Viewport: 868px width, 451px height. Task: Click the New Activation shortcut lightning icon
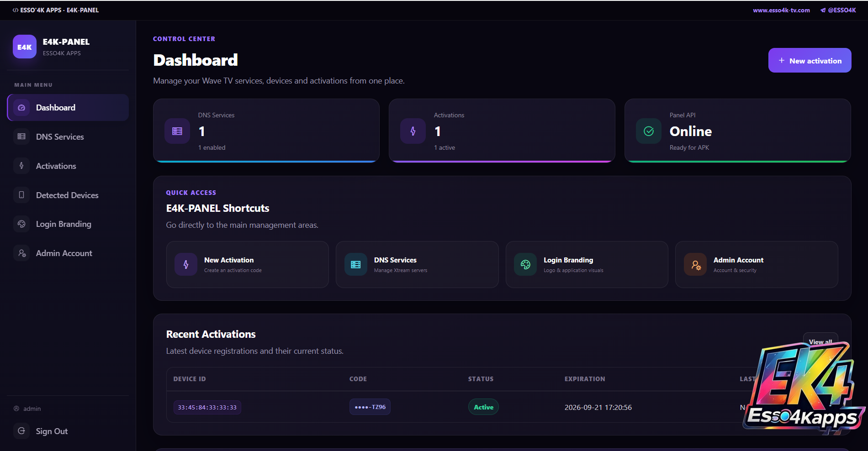[x=186, y=264]
